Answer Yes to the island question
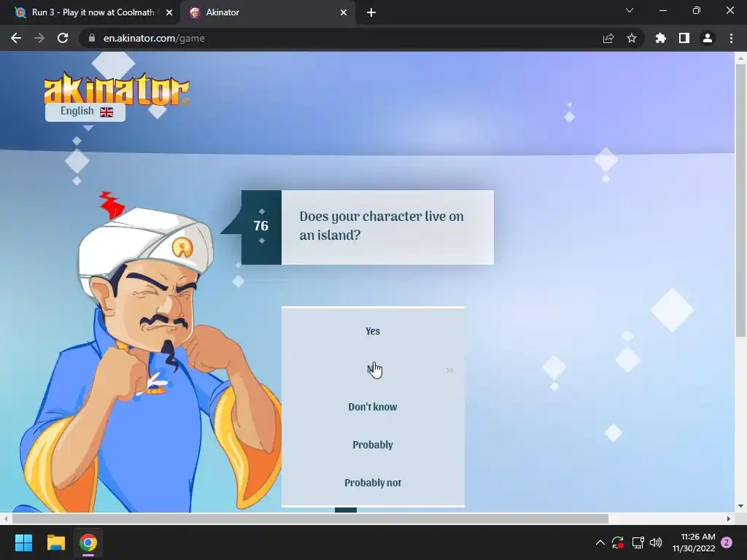 (x=373, y=331)
